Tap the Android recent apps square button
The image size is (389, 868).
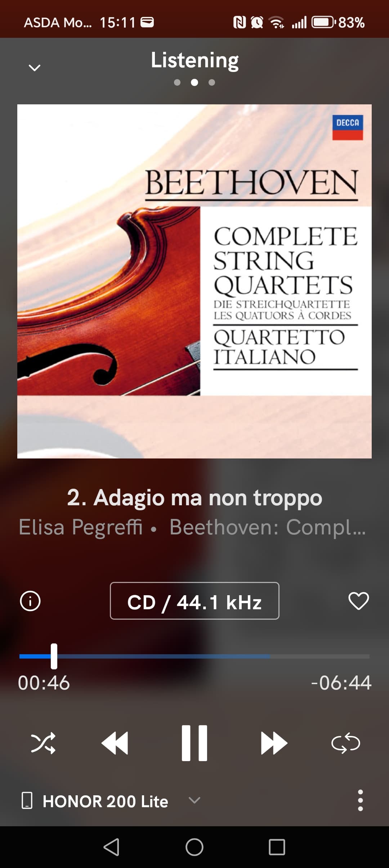pos(277,847)
